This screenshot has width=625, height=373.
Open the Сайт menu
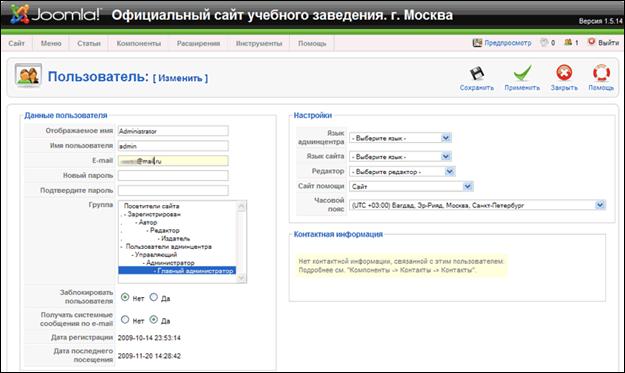tap(16, 43)
